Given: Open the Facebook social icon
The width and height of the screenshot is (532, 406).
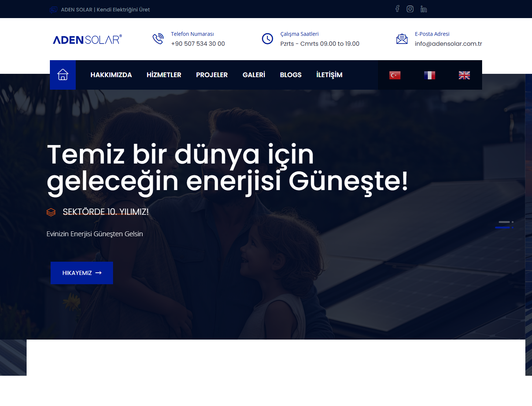Looking at the screenshot, I should pyautogui.click(x=398, y=9).
